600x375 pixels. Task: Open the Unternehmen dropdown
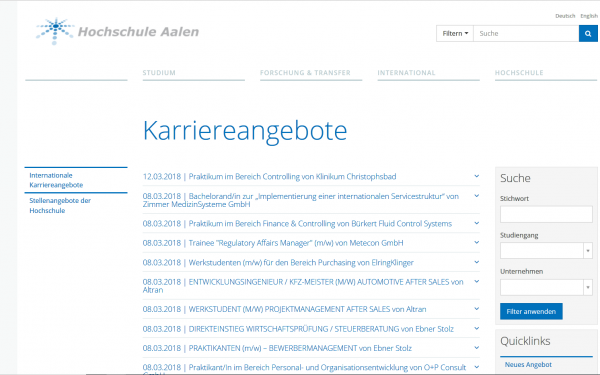[x=546, y=287]
